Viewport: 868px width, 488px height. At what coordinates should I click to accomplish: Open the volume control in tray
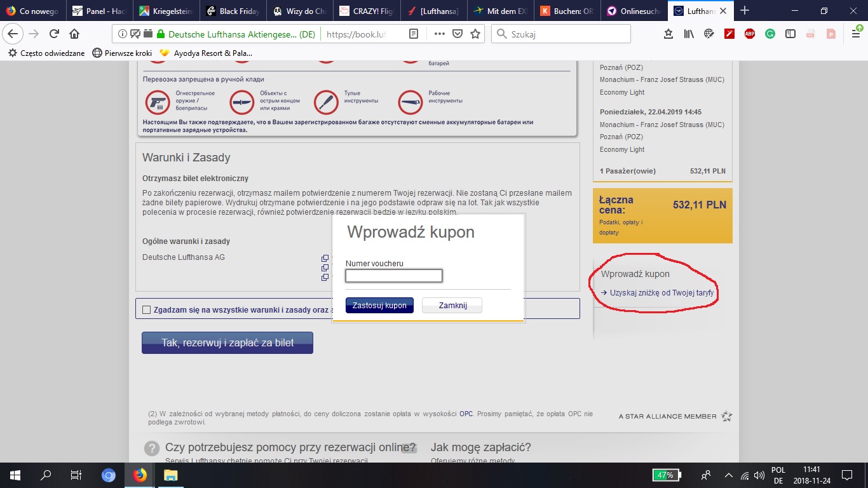pyautogui.click(x=759, y=475)
